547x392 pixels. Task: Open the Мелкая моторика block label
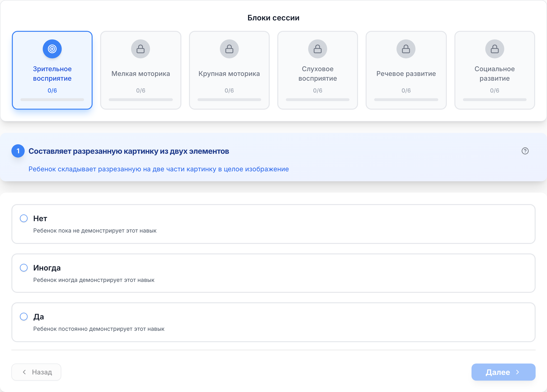coord(141,74)
